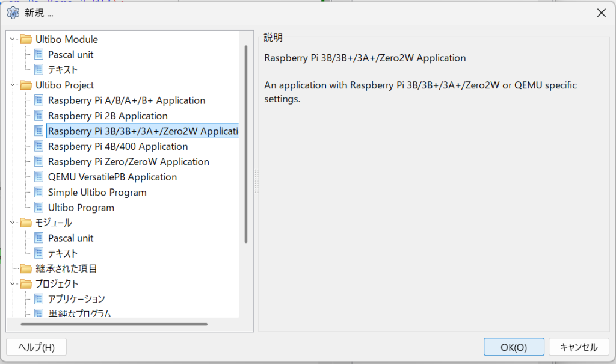Select the アプリケーション entry
The width and height of the screenshot is (616, 364).
point(76,299)
